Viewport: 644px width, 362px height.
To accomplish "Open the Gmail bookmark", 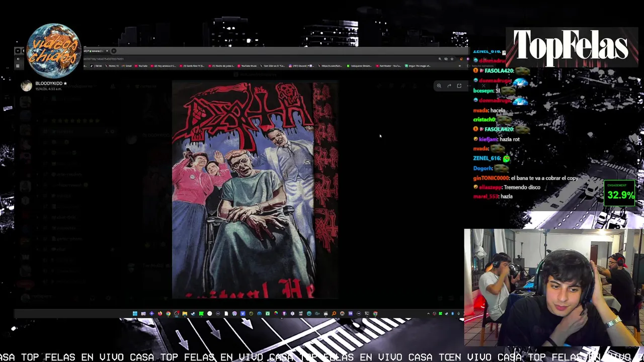I will point(127,66).
